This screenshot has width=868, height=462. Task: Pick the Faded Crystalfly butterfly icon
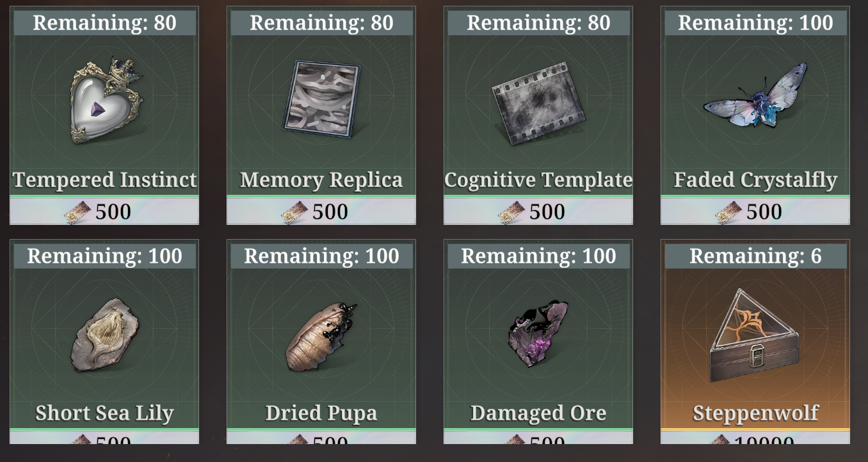tap(755, 95)
